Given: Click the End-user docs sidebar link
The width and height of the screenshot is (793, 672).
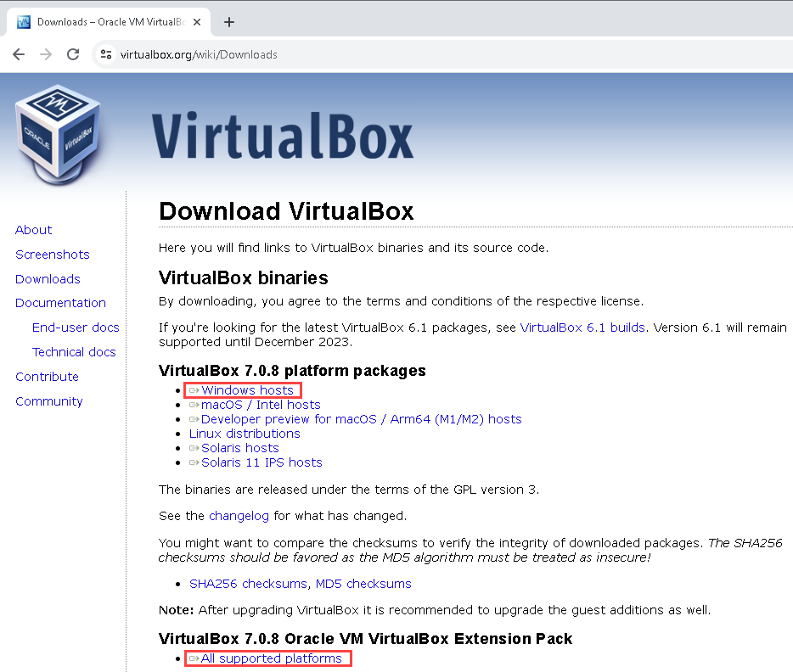Looking at the screenshot, I should 75,328.
